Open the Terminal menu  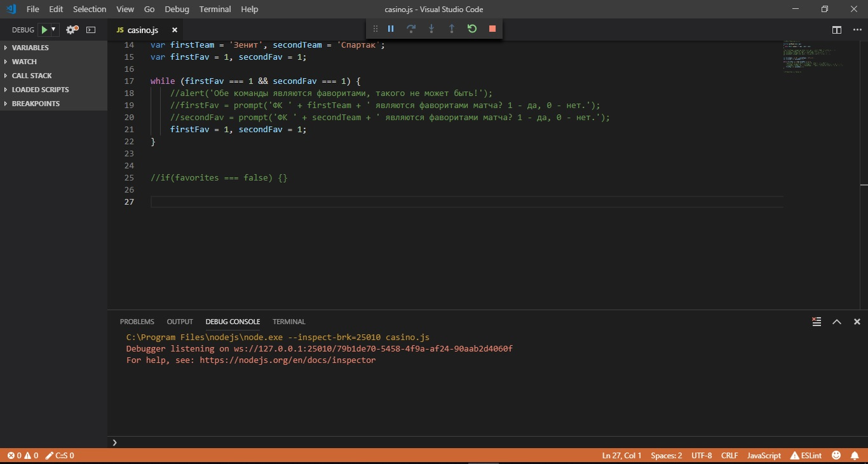215,9
